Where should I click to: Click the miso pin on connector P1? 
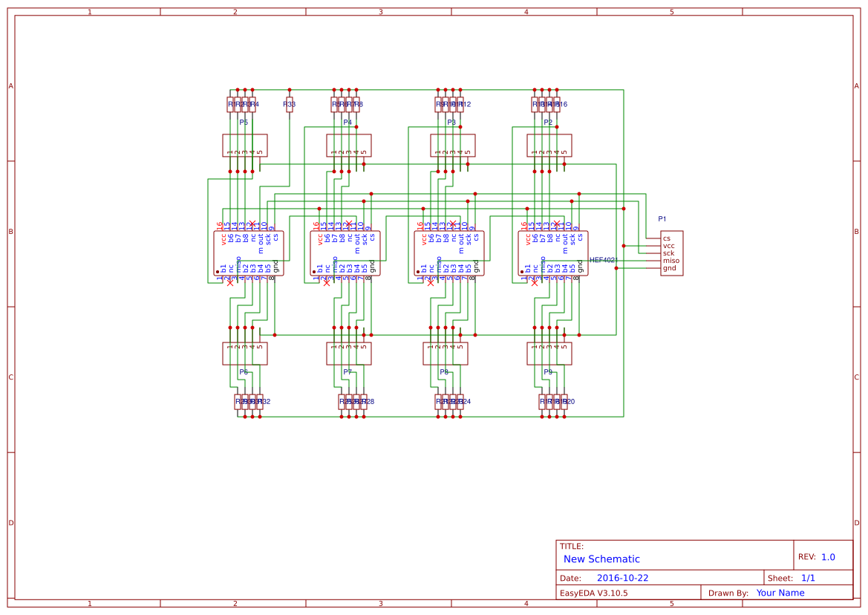(x=670, y=261)
